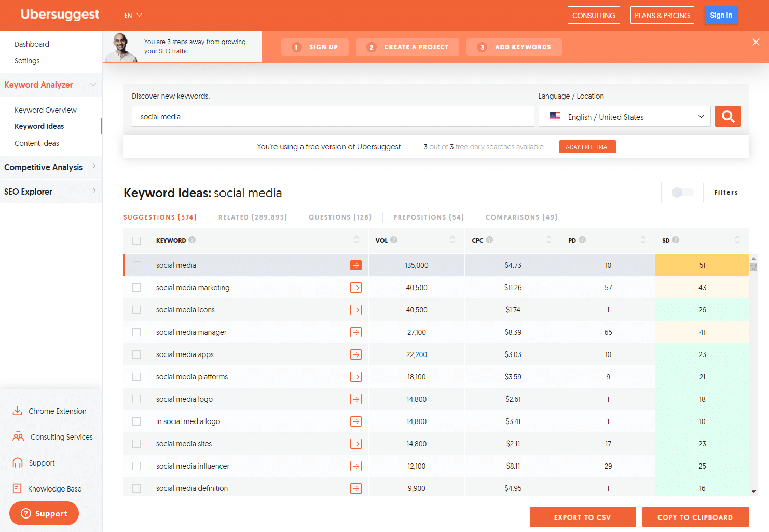Check the box for social media manager
The height and width of the screenshot is (532, 769).
click(x=136, y=332)
